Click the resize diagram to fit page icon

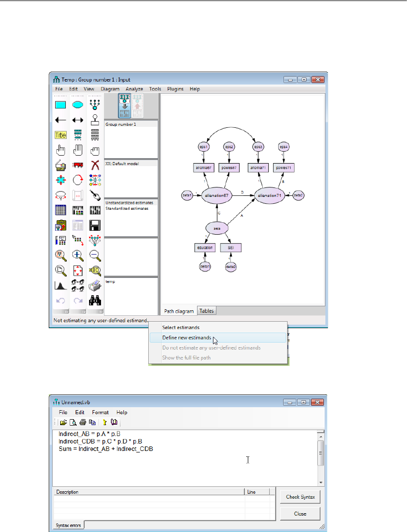[78, 270]
